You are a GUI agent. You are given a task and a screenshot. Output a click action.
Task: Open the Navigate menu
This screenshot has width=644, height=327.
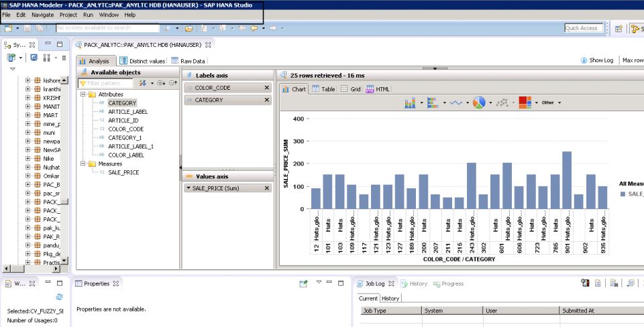[x=42, y=15]
